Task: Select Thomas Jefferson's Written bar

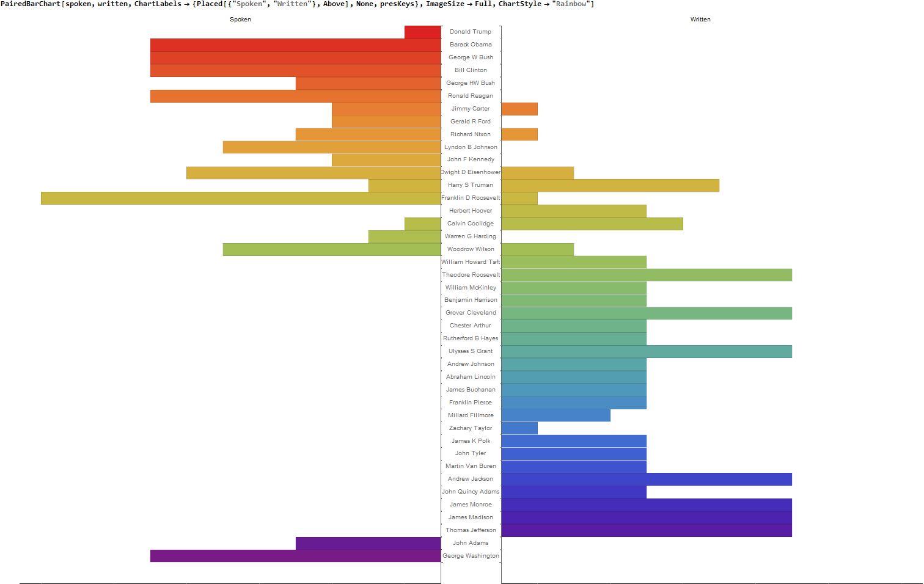Action: tap(647, 530)
